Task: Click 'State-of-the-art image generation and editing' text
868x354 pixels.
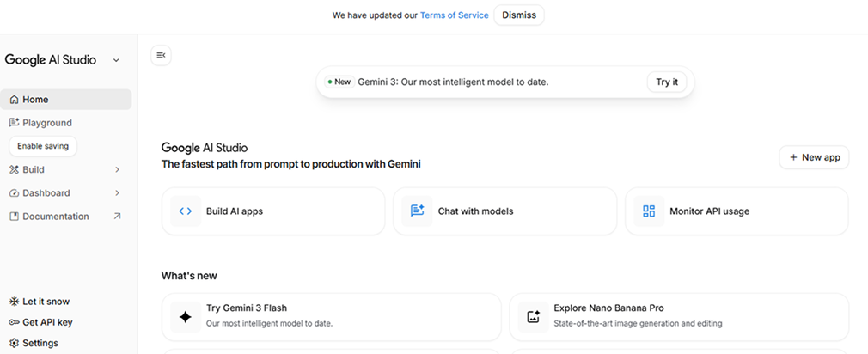Action: [638, 323]
